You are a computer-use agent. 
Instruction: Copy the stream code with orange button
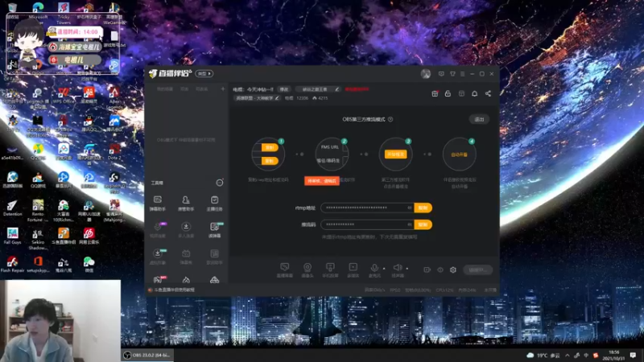click(423, 224)
